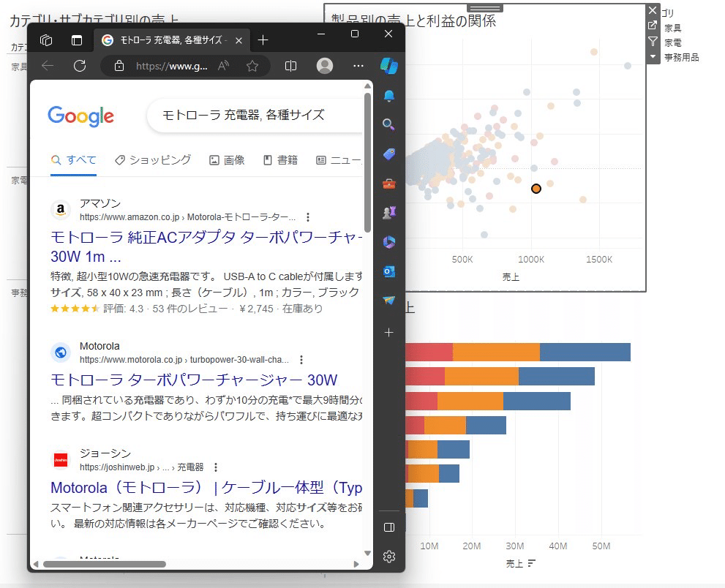Open the sidebar Search tool

coord(389,125)
